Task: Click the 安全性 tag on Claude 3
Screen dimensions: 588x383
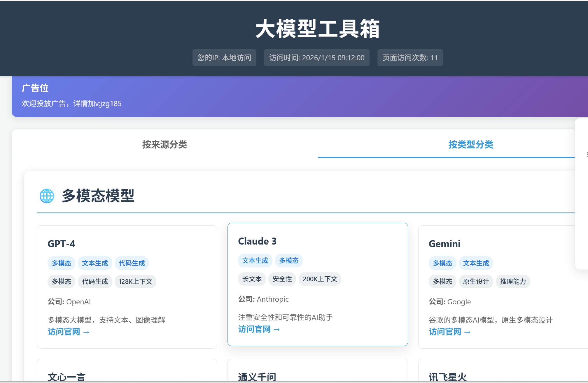Action: click(x=282, y=279)
